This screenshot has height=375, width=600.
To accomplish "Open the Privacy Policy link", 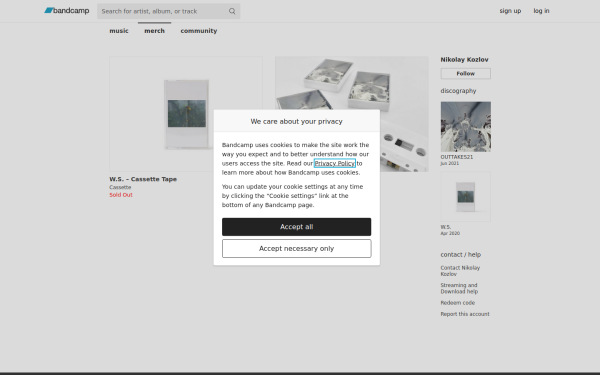I will [x=334, y=163].
